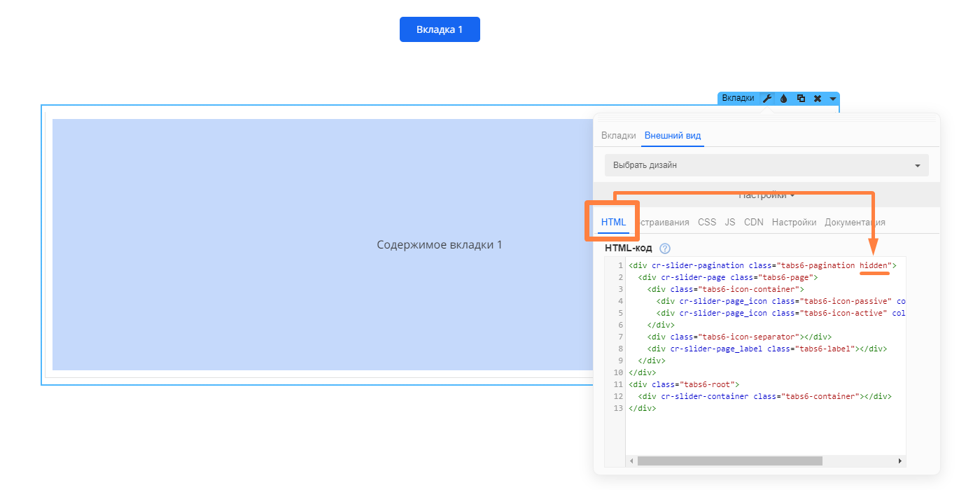
Task: Click the word hidden in code line 1
Action: (874, 265)
